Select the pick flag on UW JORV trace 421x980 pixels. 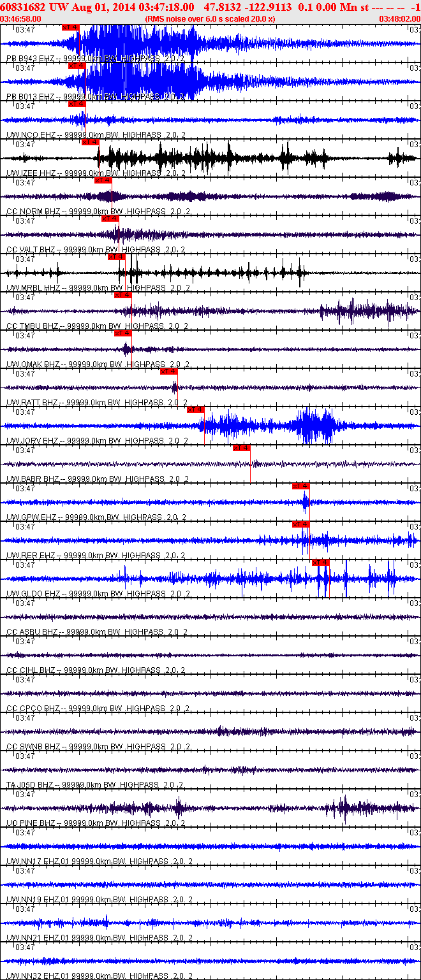[x=195, y=410]
